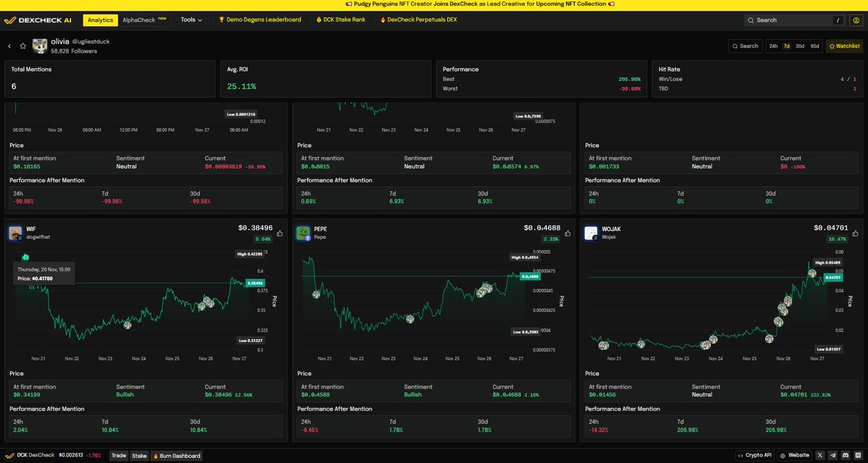Open the X (Twitter) social icon

(820, 456)
